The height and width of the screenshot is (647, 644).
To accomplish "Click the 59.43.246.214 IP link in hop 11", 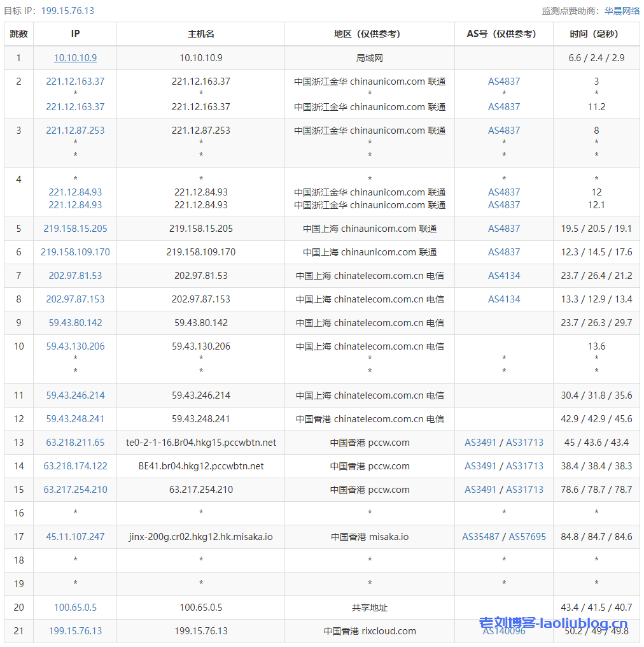I will tap(75, 395).
